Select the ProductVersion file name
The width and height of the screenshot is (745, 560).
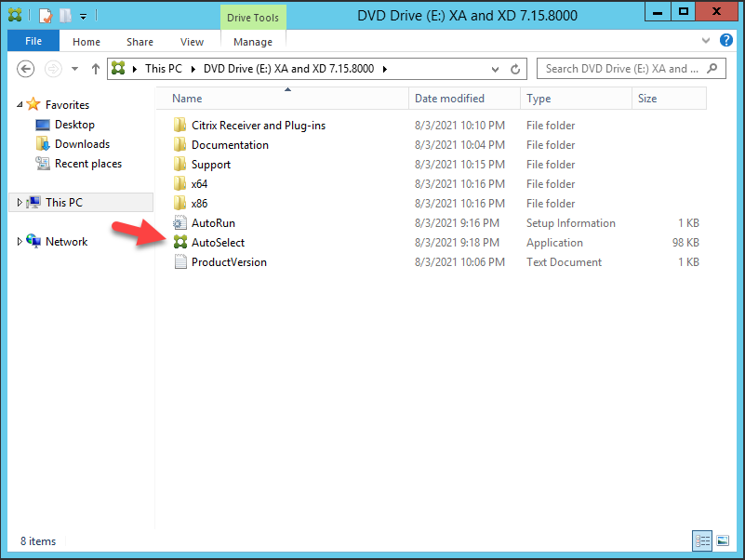click(229, 262)
